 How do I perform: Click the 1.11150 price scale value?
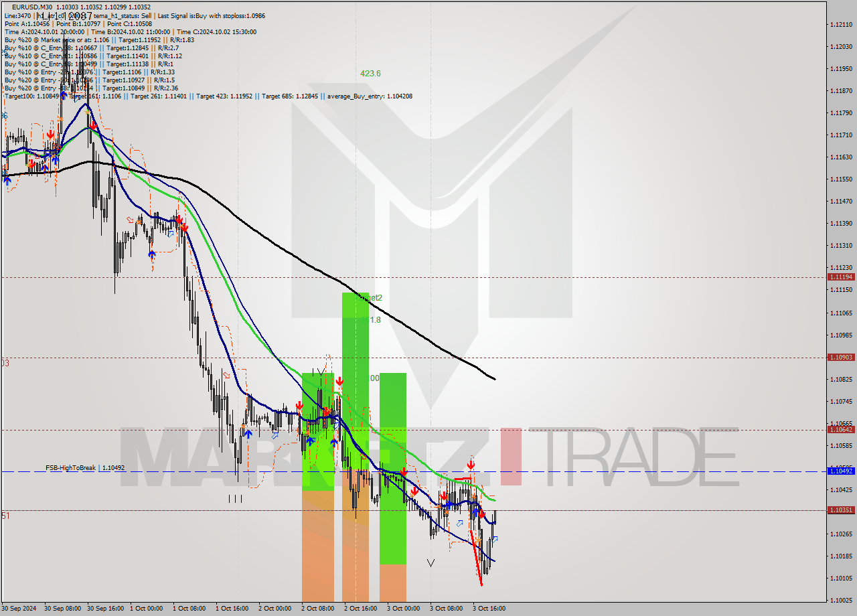[x=841, y=289]
